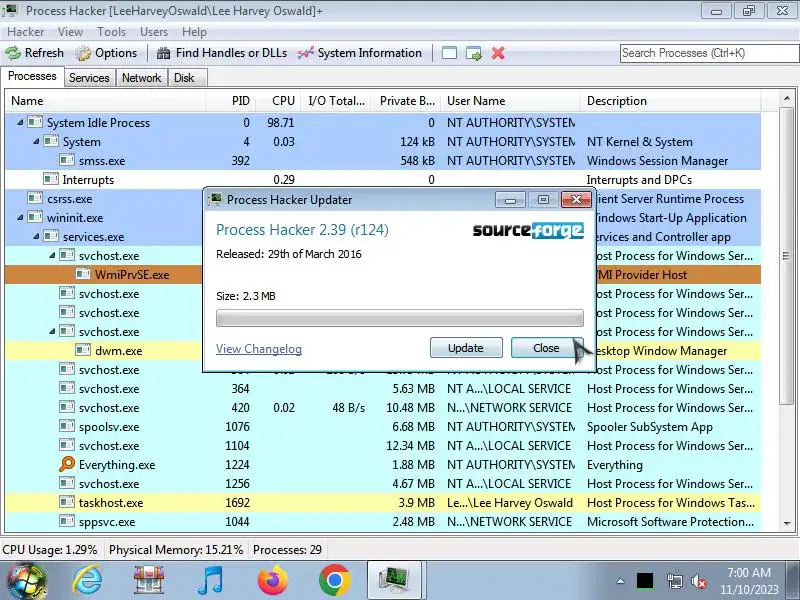
Task: Open the Help menu
Action: (x=194, y=32)
